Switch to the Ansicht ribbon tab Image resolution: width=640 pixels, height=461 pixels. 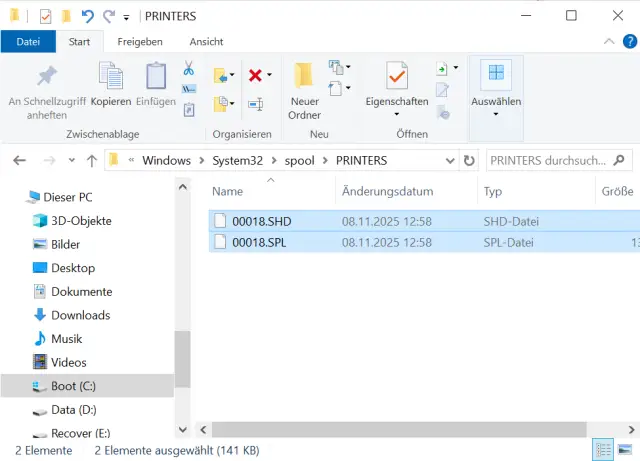pyautogui.click(x=206, y=42)
